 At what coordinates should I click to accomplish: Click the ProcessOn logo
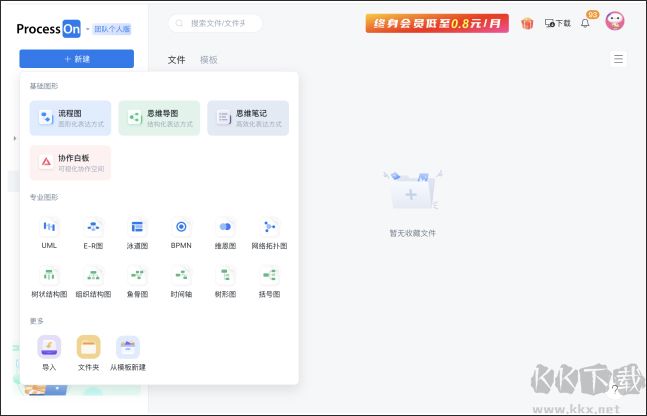[x=48, y=29]
